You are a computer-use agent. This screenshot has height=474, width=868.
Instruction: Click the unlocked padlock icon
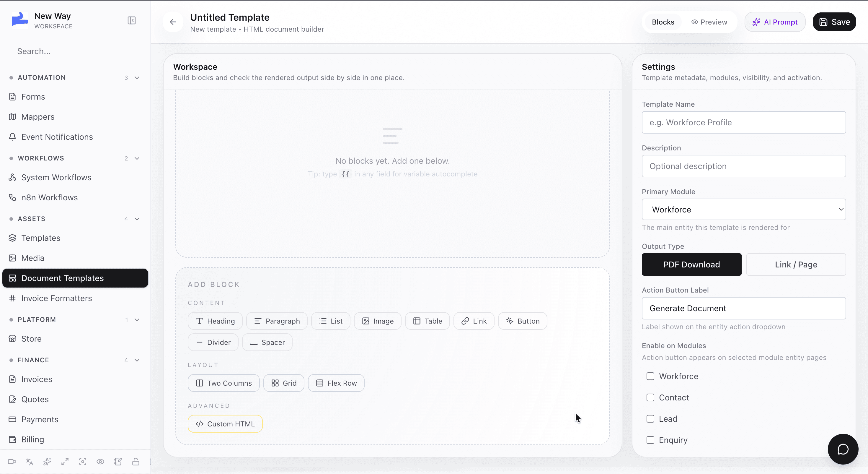[136, 462]
